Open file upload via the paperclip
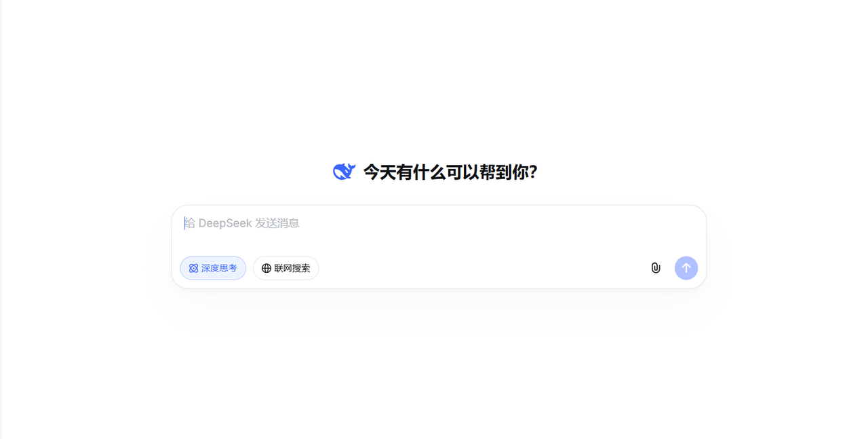The height and width of the screenshot is (439, 868). 656,268
